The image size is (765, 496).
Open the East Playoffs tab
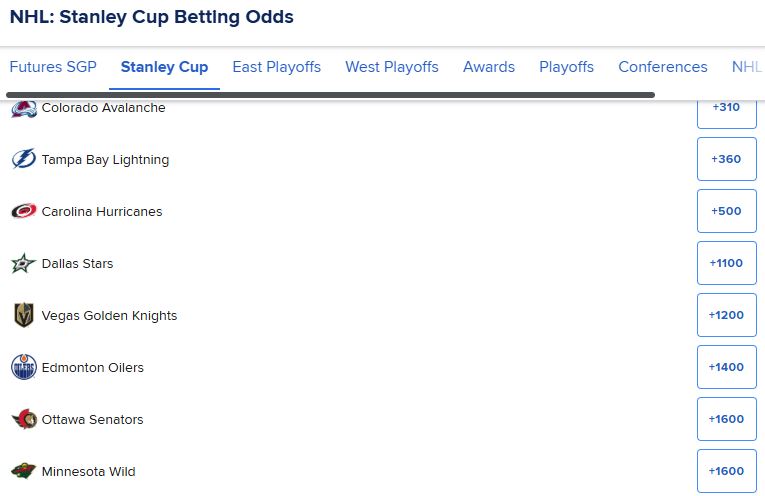(276, 67)
